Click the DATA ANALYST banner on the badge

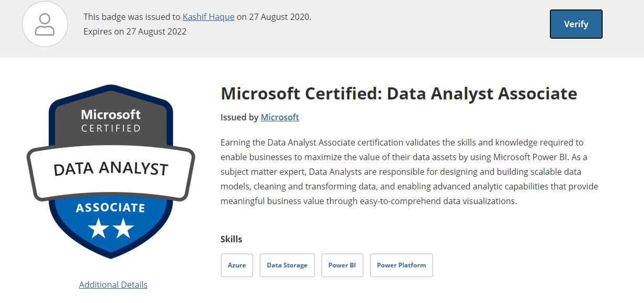(111, 169)
